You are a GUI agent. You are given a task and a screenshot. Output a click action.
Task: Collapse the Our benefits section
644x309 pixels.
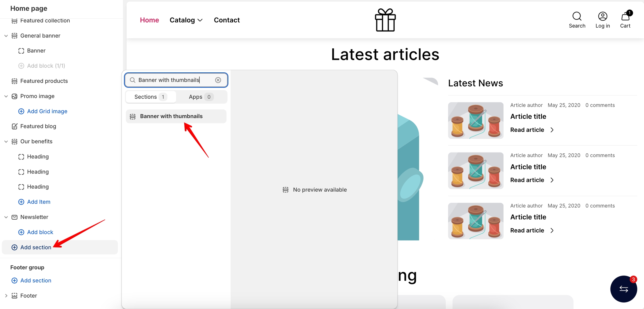pos(6,141)
